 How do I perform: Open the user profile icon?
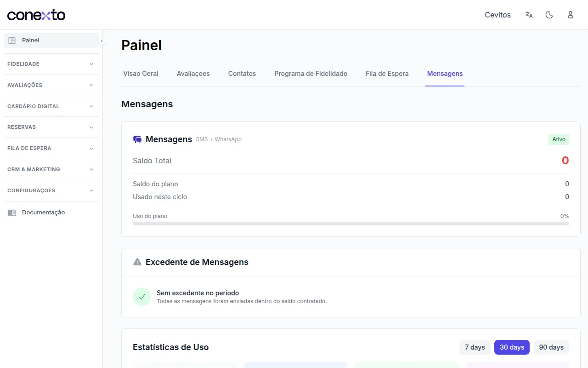[x=571, y=15]
